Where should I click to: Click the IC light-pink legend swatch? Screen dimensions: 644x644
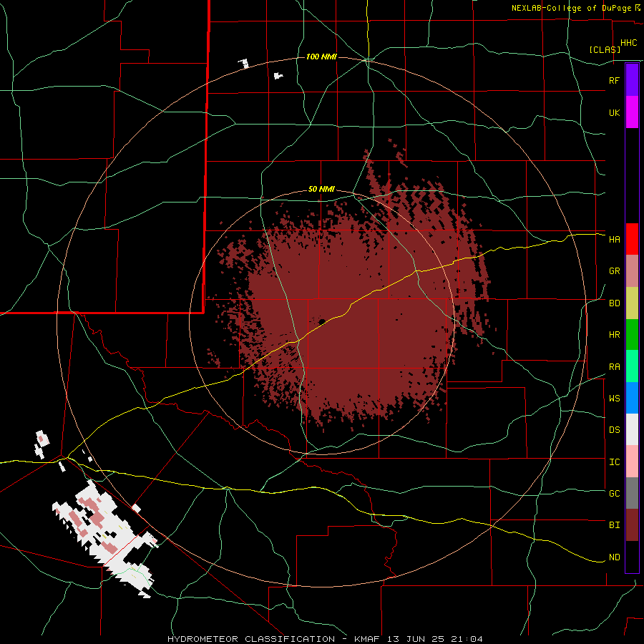click(632, 462)
